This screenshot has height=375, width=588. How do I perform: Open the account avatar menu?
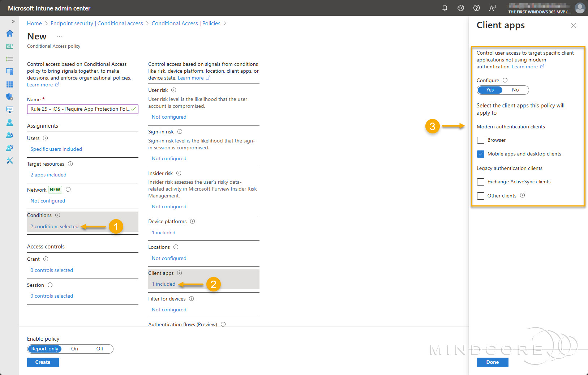[x=580, y=8]
